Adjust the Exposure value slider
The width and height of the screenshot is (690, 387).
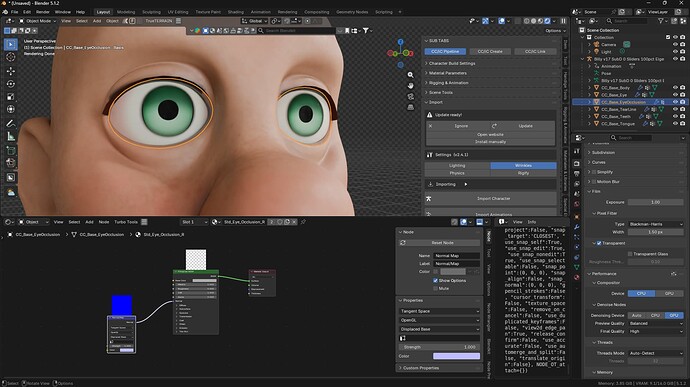pos(656,202)
